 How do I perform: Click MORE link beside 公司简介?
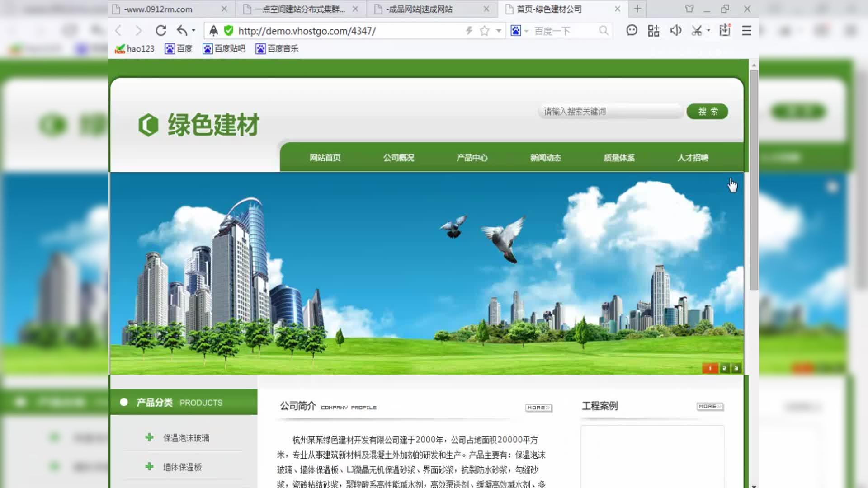[538, 408]
